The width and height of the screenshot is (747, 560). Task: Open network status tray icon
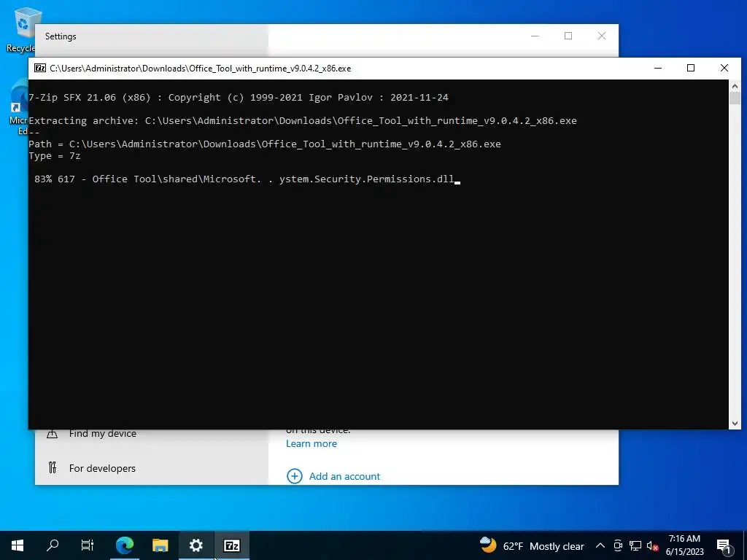(x=635, y=545)
